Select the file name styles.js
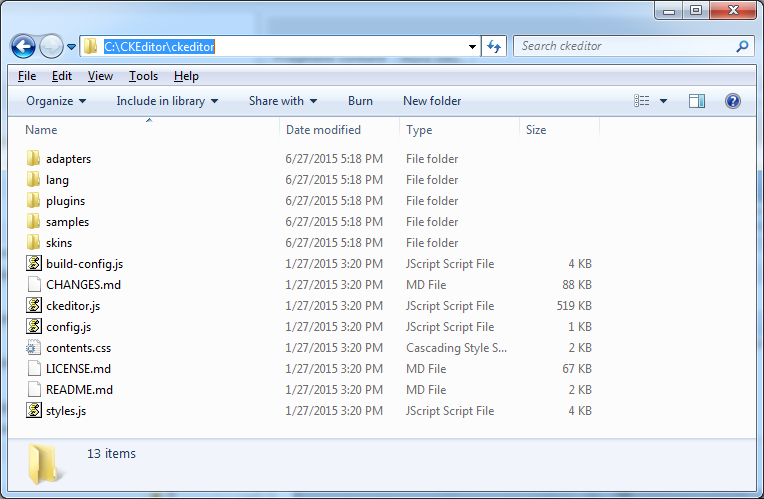Screen dimensions: 764x499 tap(66, 410)
